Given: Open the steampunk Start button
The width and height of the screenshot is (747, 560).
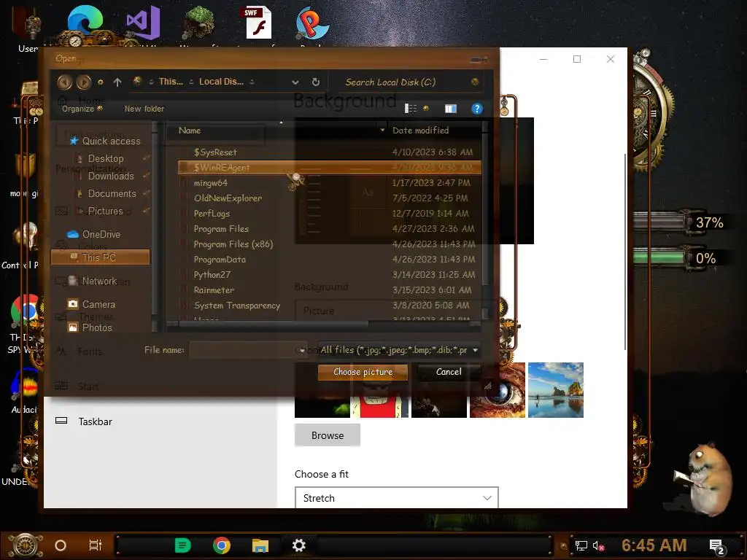Looking at the screenshot, I should pos(26,545).
